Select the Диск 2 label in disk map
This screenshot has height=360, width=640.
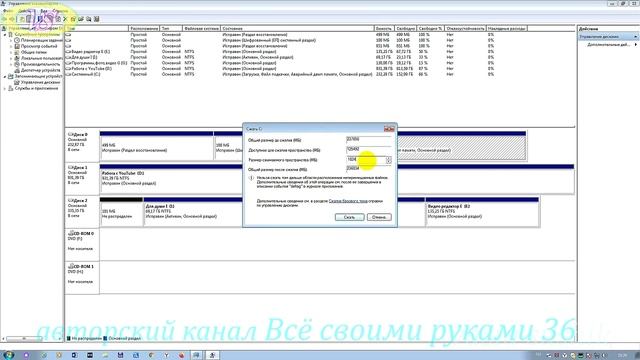82,211
